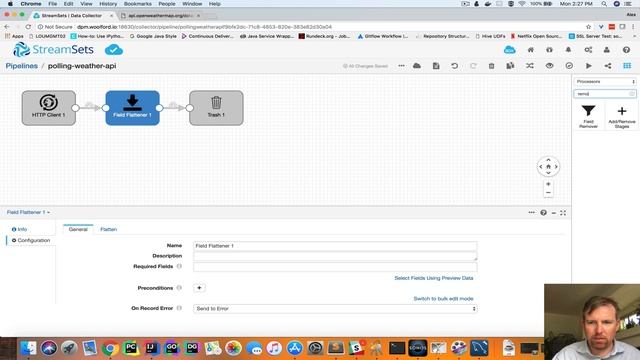640x360 pixels.
Task: Open properties panel help icon
Action: click(x=543, y=213)
